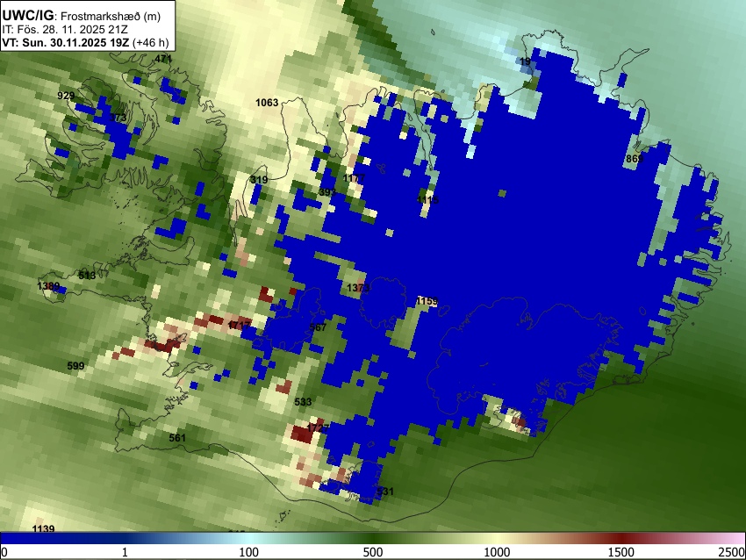Click the map value 533
The image size is (746, 560).
[303, 402]
